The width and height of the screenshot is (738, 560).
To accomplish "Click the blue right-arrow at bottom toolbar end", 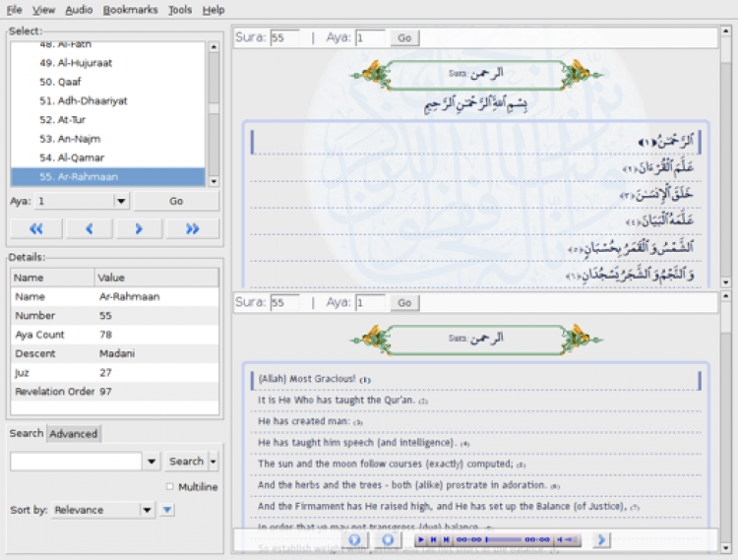I will click(601, 539).
